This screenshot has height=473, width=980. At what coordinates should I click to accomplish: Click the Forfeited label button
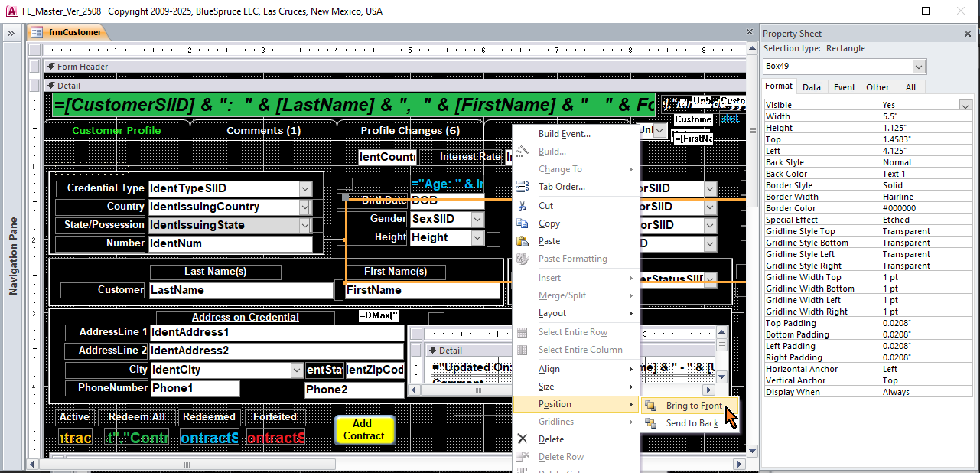275,417
